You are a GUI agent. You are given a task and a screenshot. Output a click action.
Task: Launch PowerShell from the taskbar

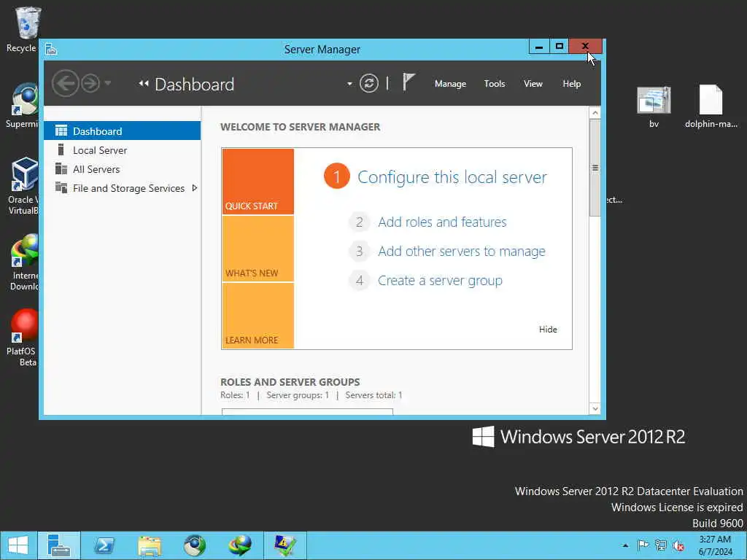point(104,545)
